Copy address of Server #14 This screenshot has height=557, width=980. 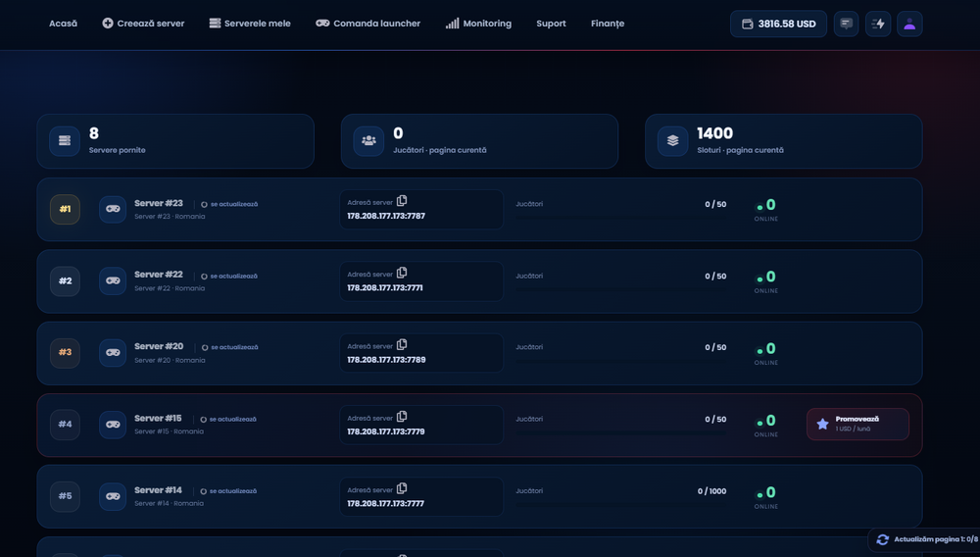(402, 488)
